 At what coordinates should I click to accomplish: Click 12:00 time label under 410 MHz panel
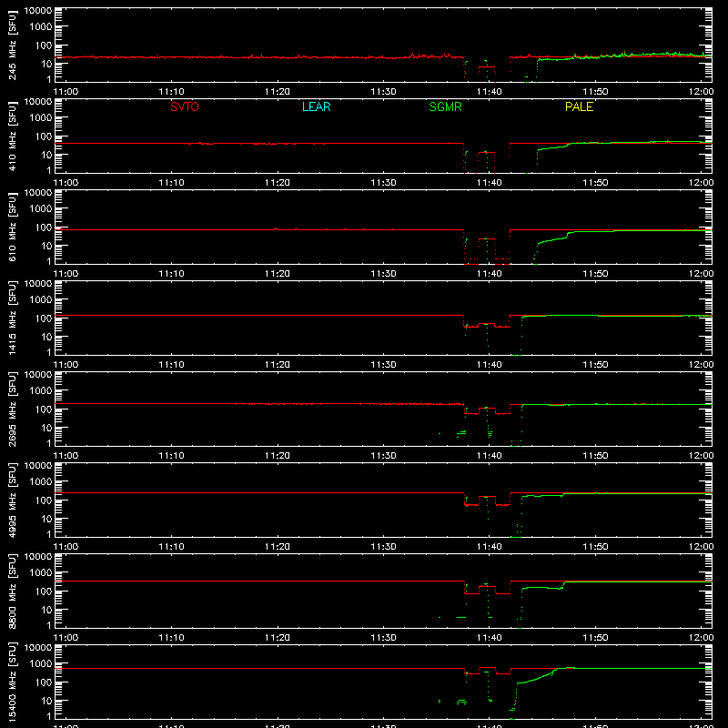(x=701, y=183)
